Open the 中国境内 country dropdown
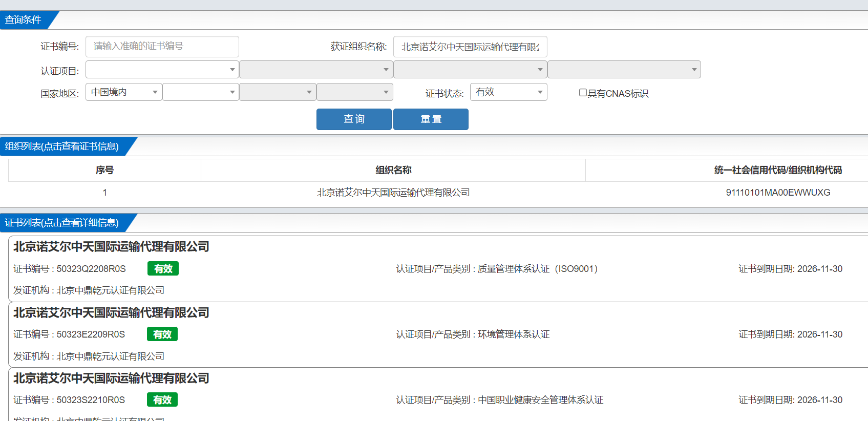This screenshot has height=421, width=868. tap(124, 92)
